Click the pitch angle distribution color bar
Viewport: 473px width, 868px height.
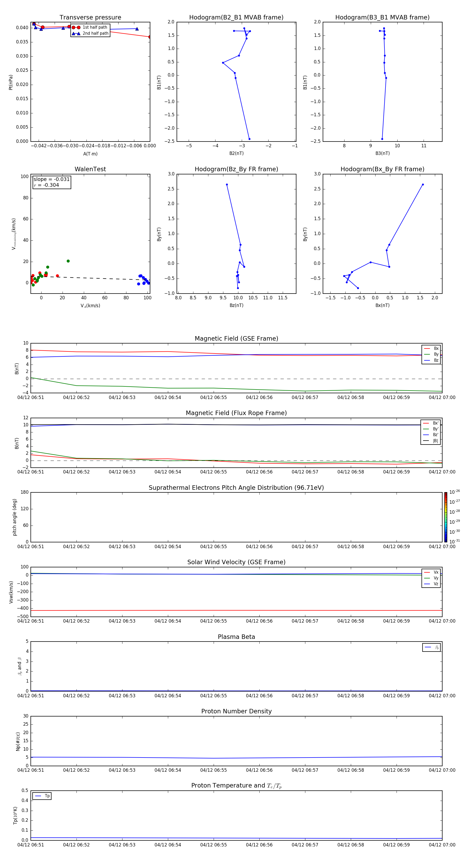[446, 517]
